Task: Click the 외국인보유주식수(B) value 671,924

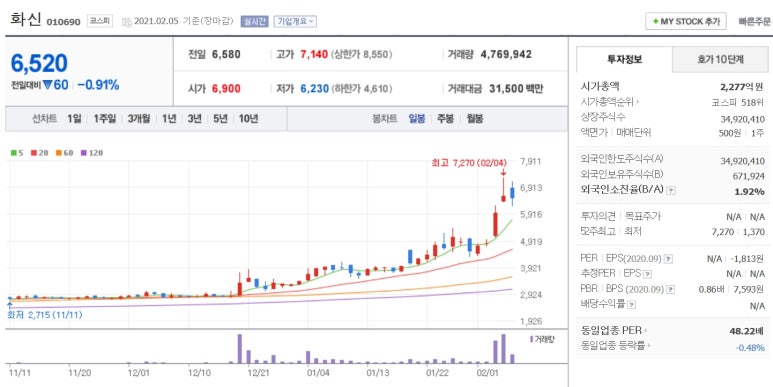Action: 748,176
